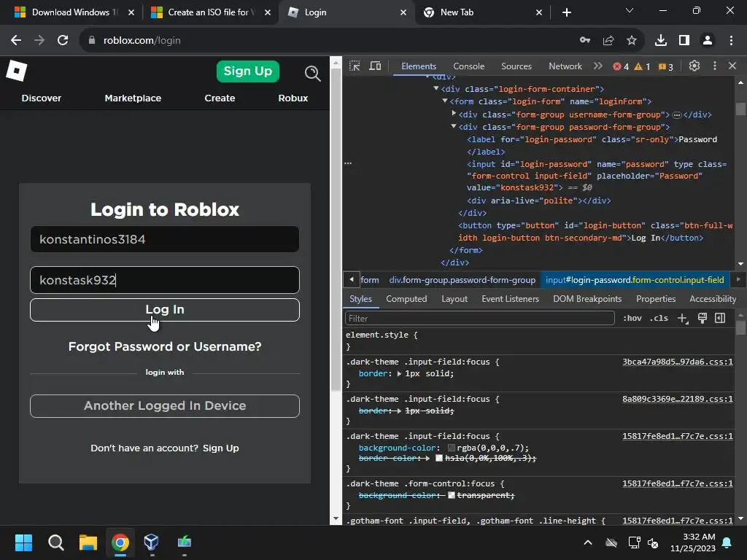
Task: Toggle the :hov element state button
Action: (632, 318)
